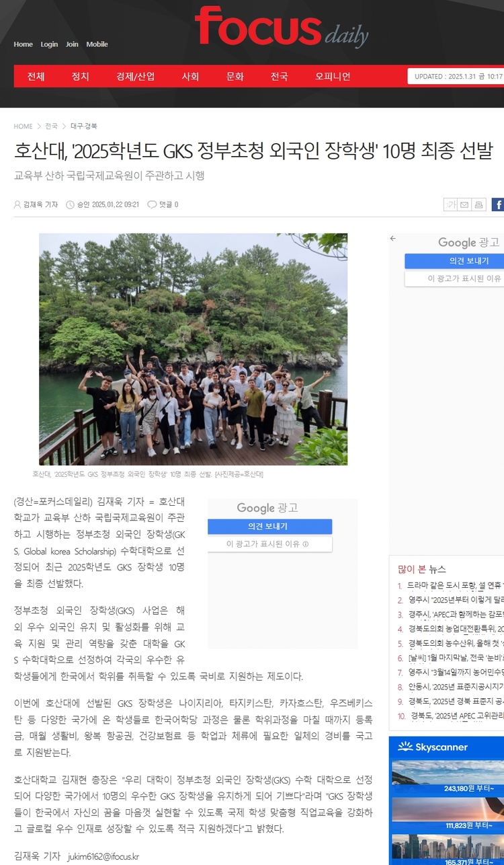Viewport: 504px width, 865px height.
Task: Share the article via the email icon
Action: (x=464, y=204)
